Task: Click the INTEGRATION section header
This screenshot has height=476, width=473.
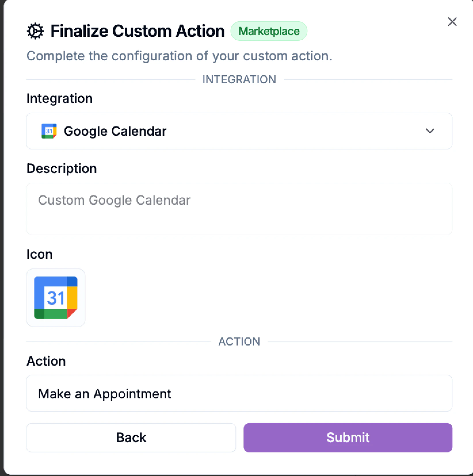Action: tap(239, 79)
